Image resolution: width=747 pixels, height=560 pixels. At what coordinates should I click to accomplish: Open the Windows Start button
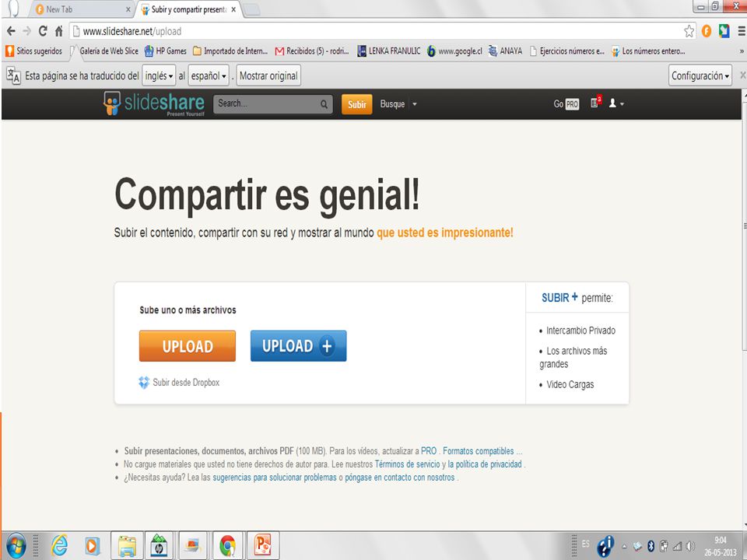(x=16, y=546)
